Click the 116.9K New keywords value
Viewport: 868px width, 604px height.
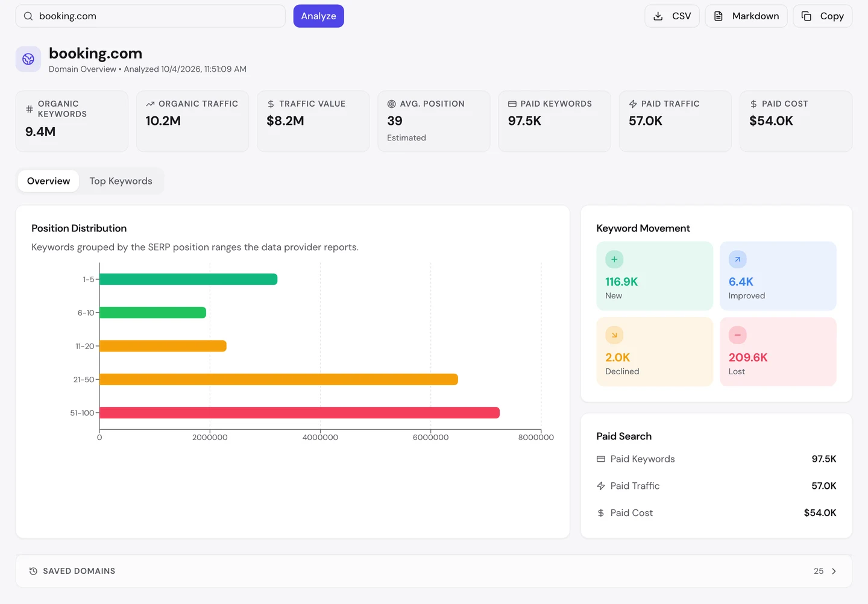point(621,282)
